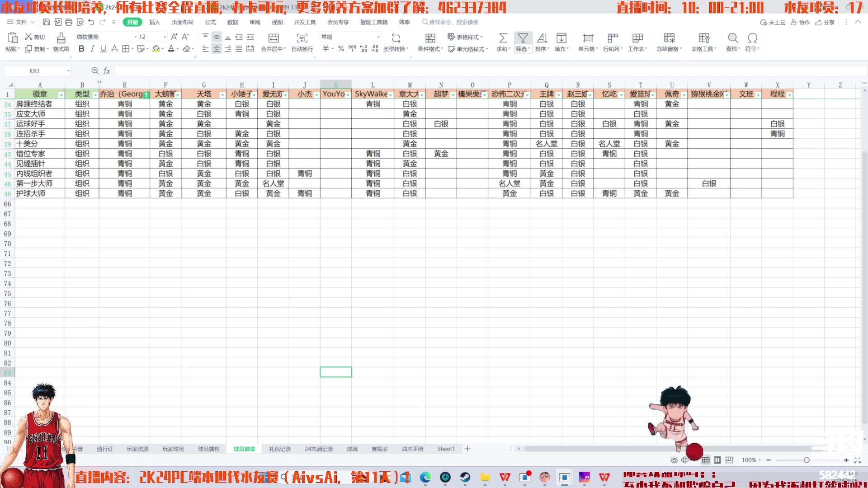Viewport: 868px width, 488px height.
Task: Click the AutoSum (求和) sigma icon
Action: click(503, 38)
